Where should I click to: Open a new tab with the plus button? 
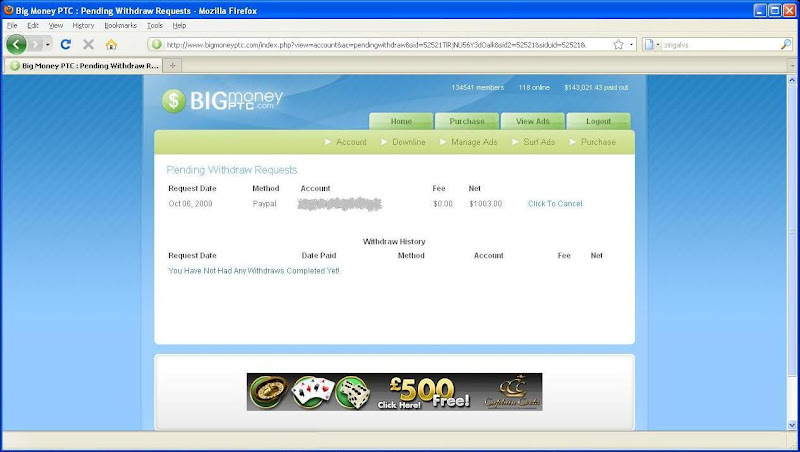(x=172, y=65)
